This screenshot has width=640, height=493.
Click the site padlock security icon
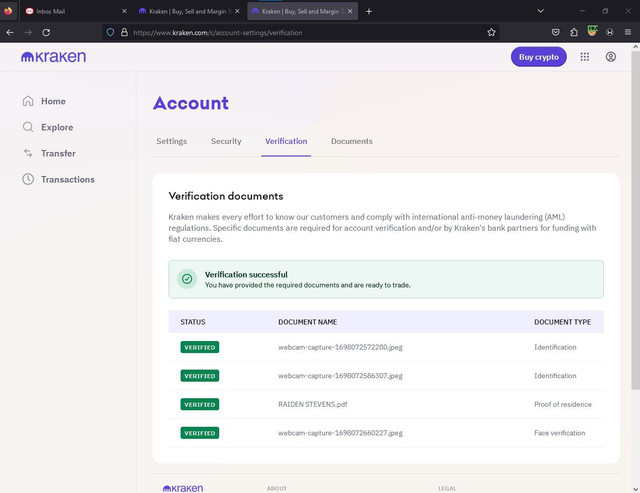click(x=124, y=32)
